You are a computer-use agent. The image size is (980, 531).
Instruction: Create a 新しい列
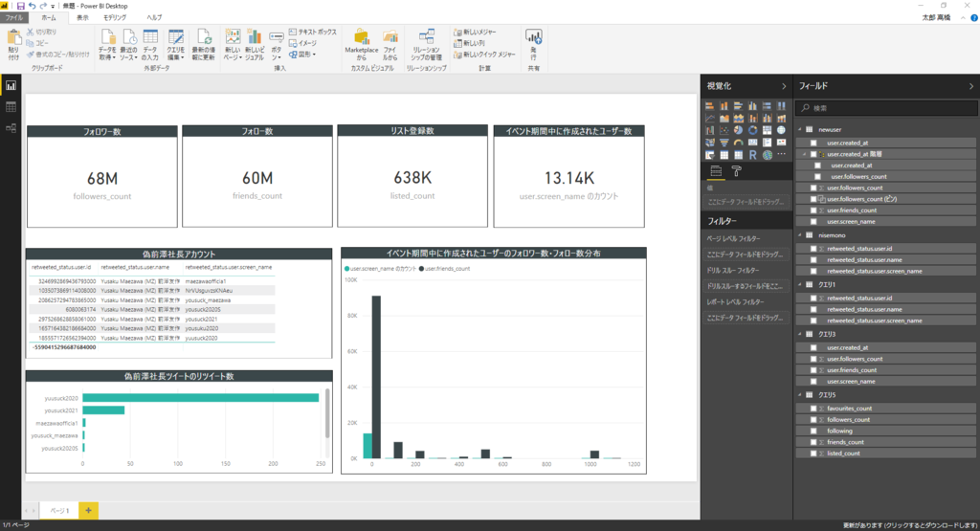(469, 43)
